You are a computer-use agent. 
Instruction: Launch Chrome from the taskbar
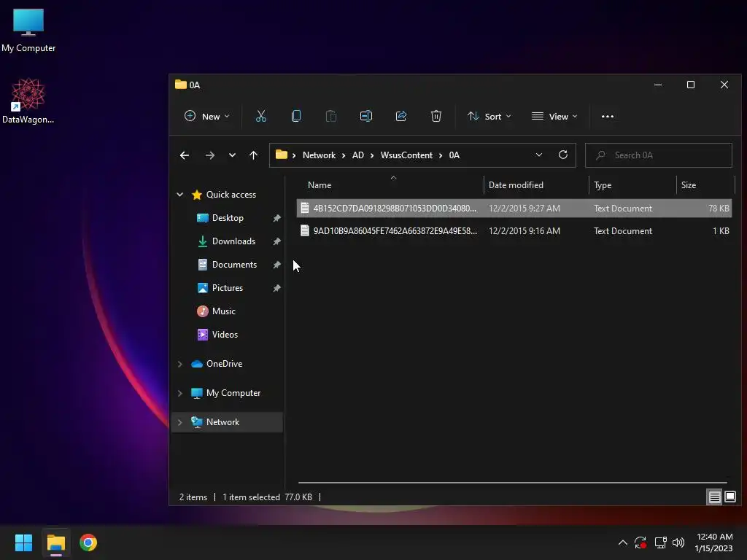88,542
